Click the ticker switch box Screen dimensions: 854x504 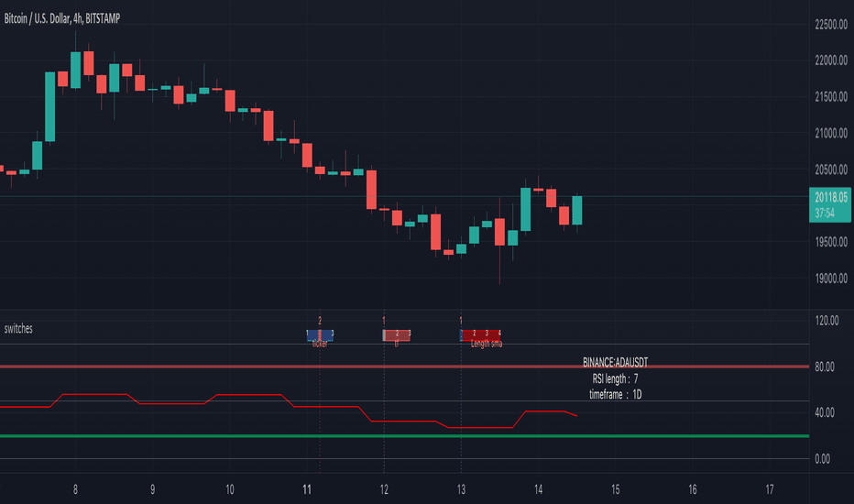pos(320,335)
